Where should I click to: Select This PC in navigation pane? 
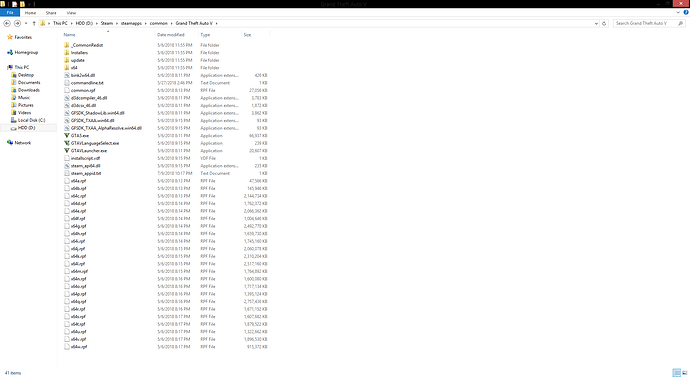[22, 67]
